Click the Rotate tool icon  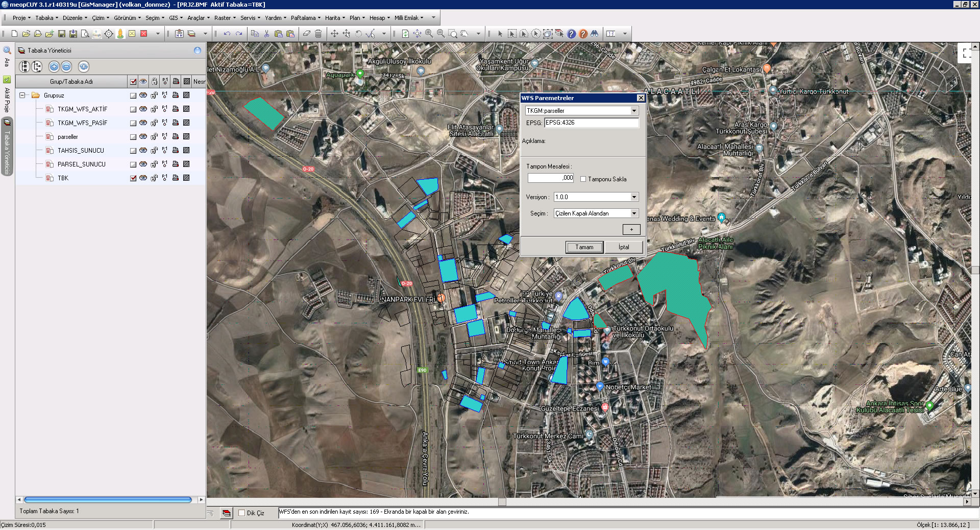pyautogui.click(x=358, y=34)
